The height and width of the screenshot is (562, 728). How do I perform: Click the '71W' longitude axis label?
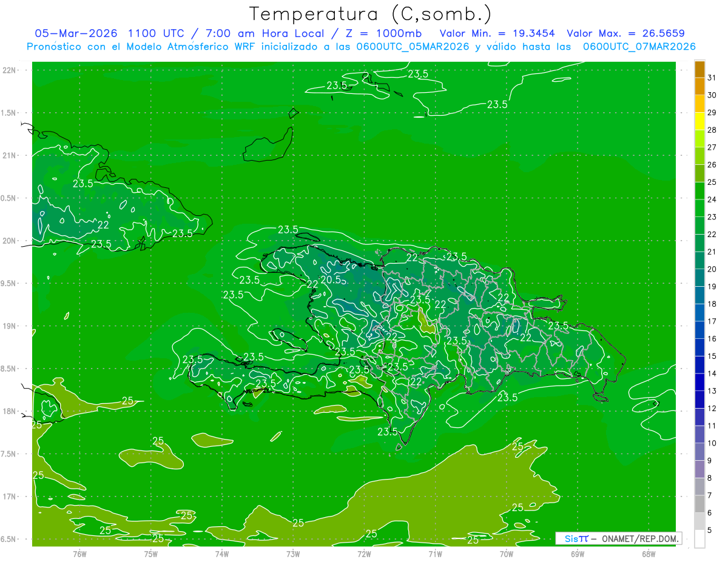pyautogui.click(x=435, y=554)
